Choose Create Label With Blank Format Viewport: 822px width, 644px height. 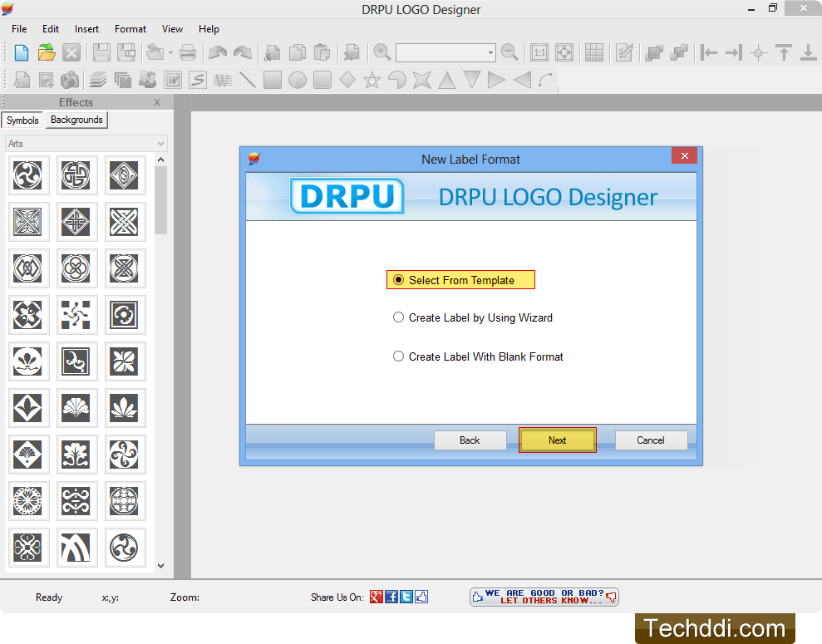(478, 356)
